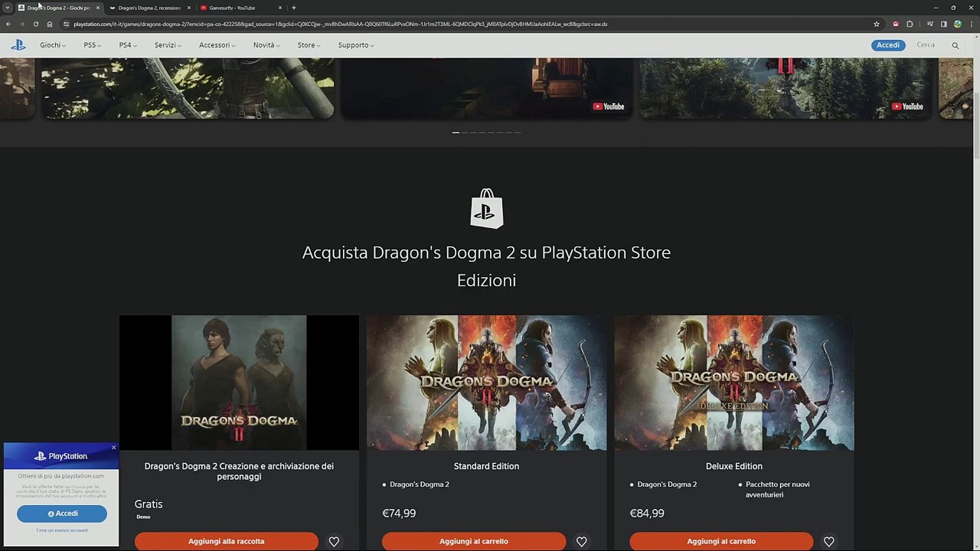Switch to the Dragon's Dogma 2 recensione tab
Image resolution: width=980 pixels, height=551 pixels.
(x=149, y=8)
